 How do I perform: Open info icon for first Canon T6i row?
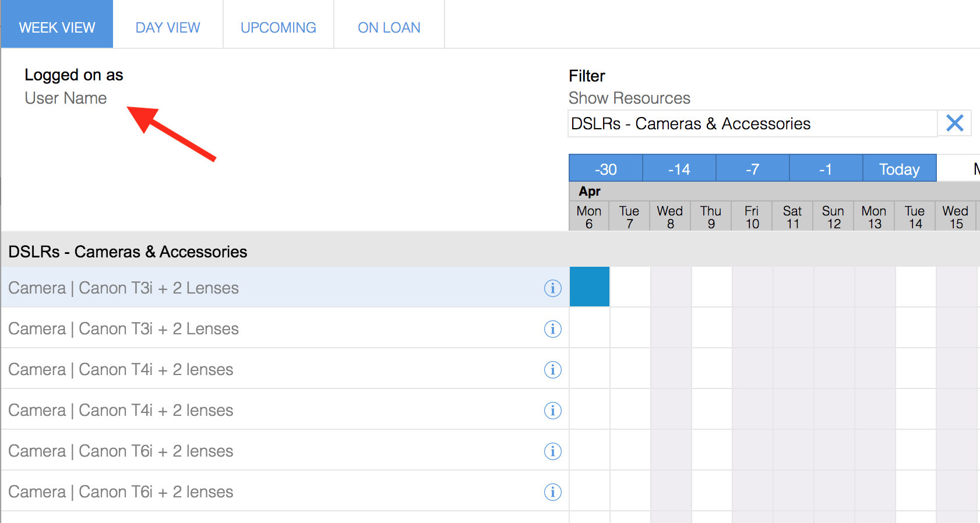pos(552,451)
